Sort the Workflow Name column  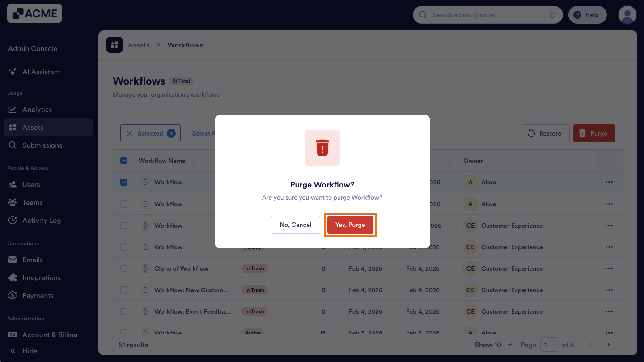coord(192,161)
